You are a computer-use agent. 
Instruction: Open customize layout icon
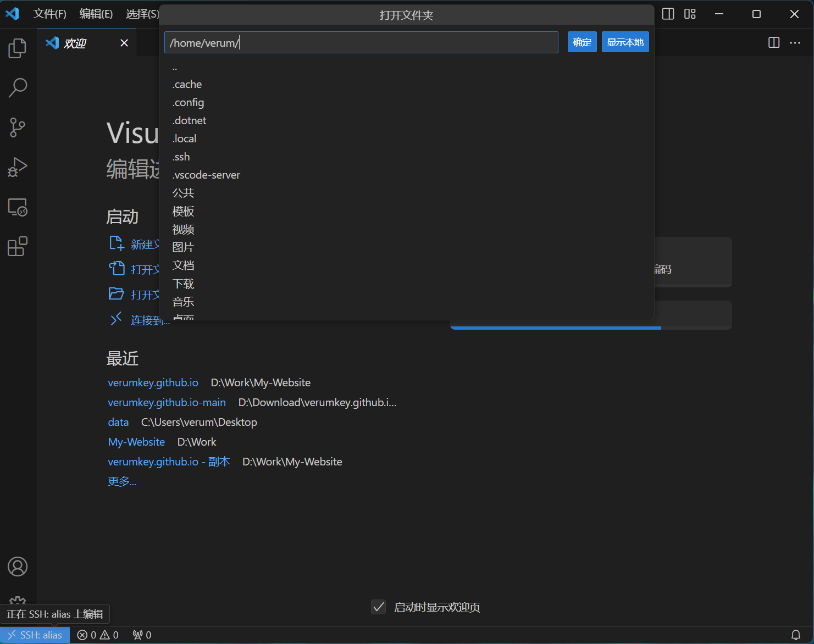pos(690,14)
